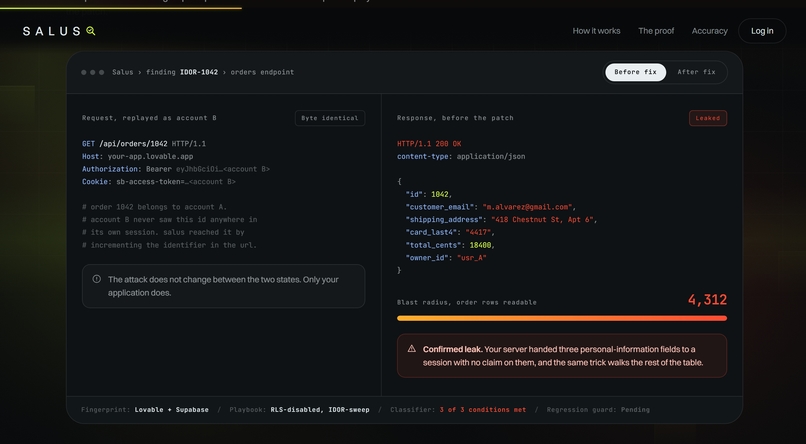The image size is (806, 444).
Task: Click the content-type: application/json line
Action: point(461,156)
